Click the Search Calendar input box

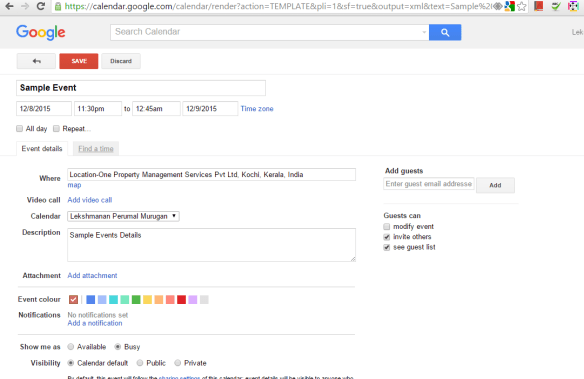(269, 32)
